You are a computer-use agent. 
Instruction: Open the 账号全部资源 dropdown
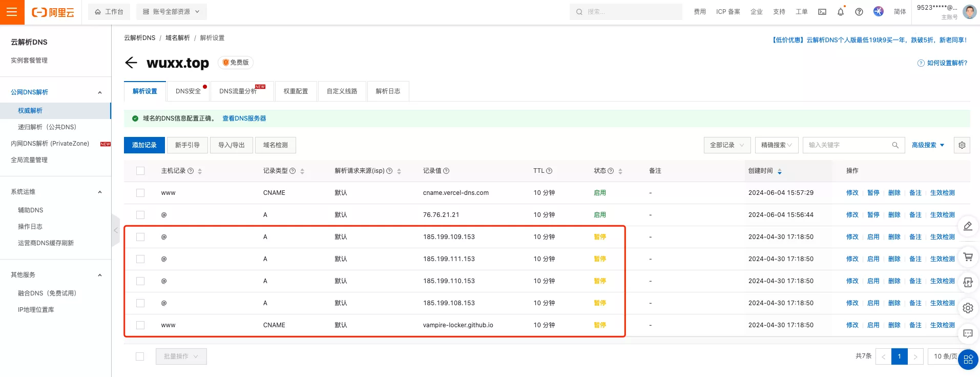[x=172, y=12]
